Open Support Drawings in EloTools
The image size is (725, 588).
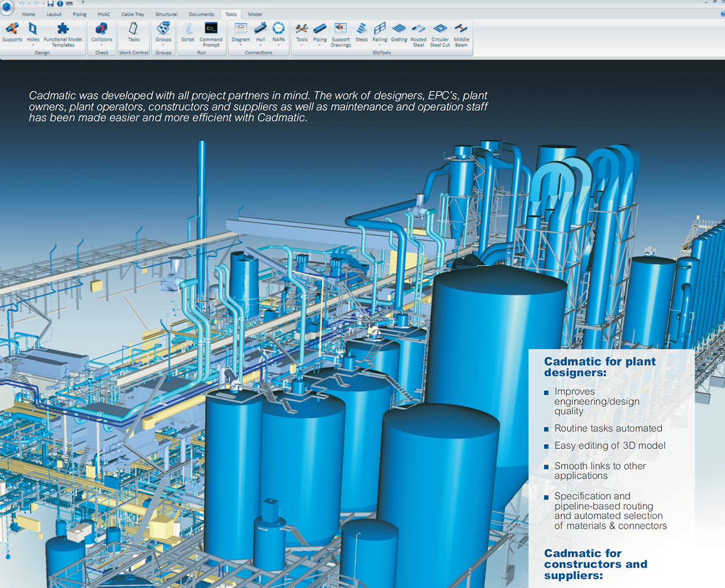[x=341, y=34]
